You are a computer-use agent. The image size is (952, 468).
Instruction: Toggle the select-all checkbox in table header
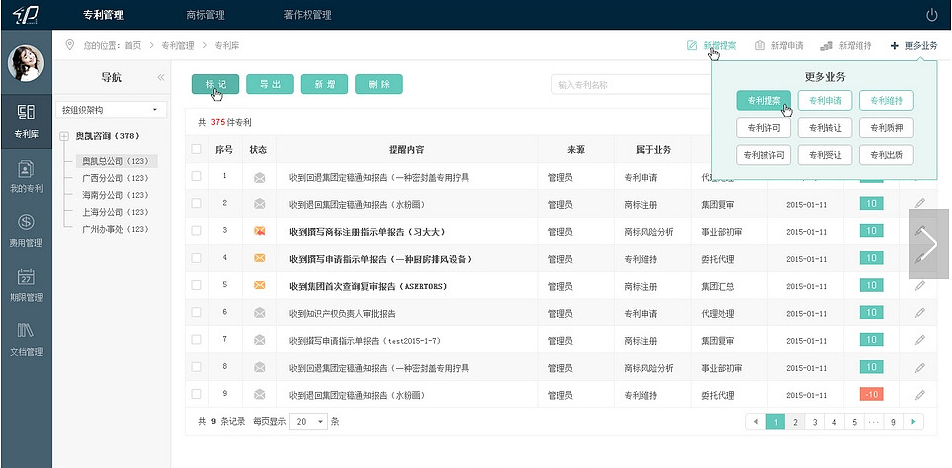click(x=197, y=149)
